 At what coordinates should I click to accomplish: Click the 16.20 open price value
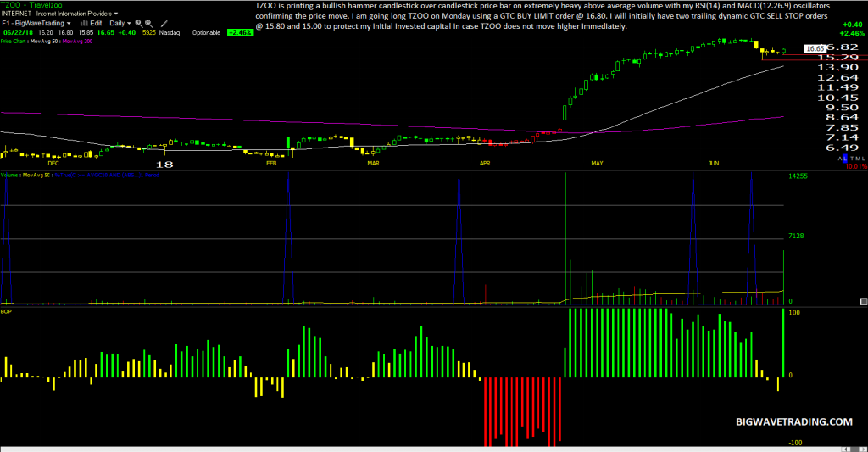tap(46, 33)
